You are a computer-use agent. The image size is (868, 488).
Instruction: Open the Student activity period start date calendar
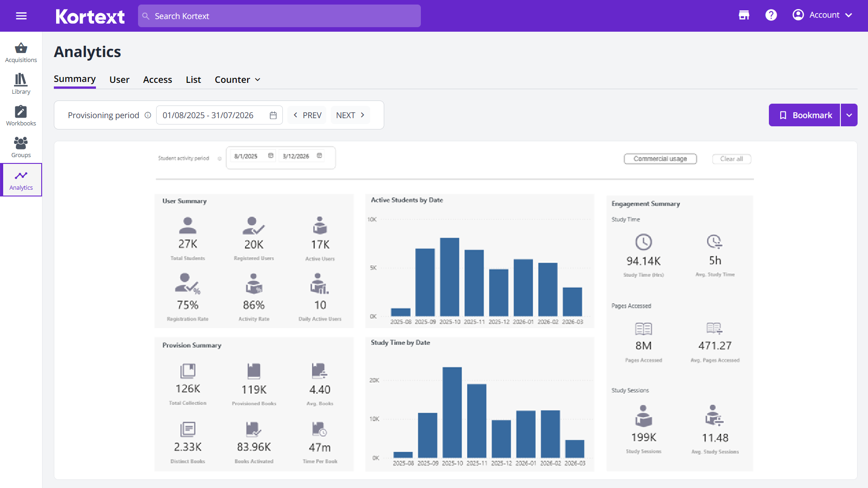[270, 155]
